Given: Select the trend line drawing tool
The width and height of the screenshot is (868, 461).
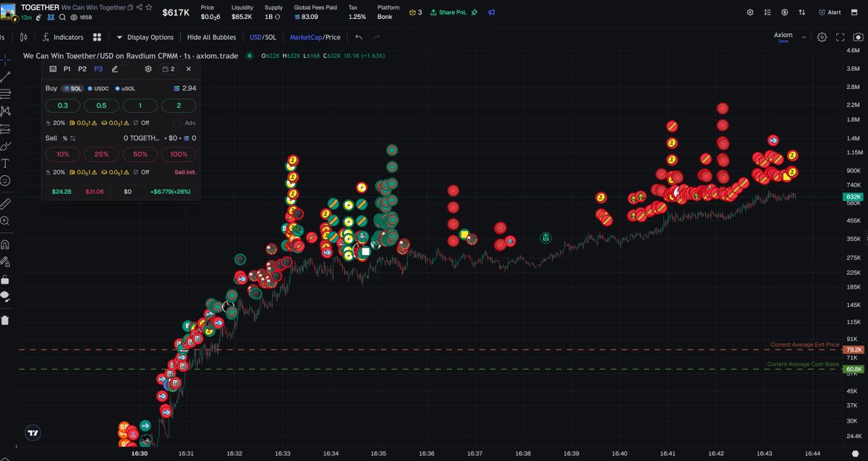Looking at the screenshot, I should [x=6, y=77].
